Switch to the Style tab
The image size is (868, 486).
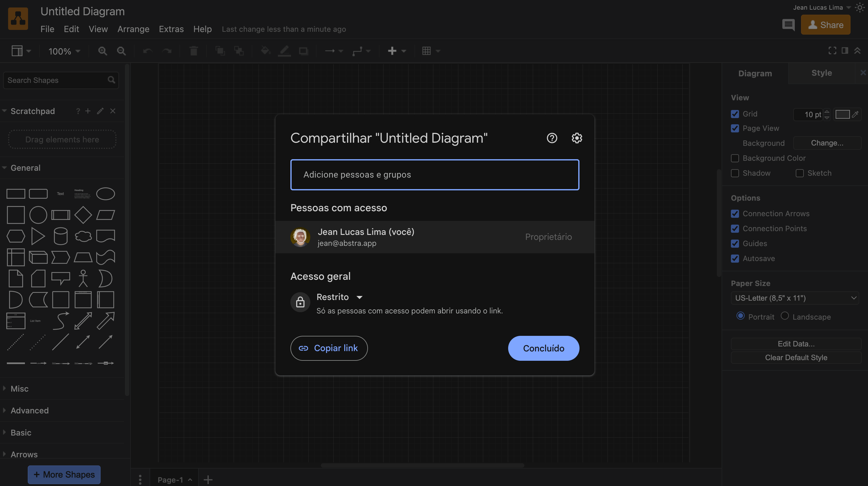[822, 73]
